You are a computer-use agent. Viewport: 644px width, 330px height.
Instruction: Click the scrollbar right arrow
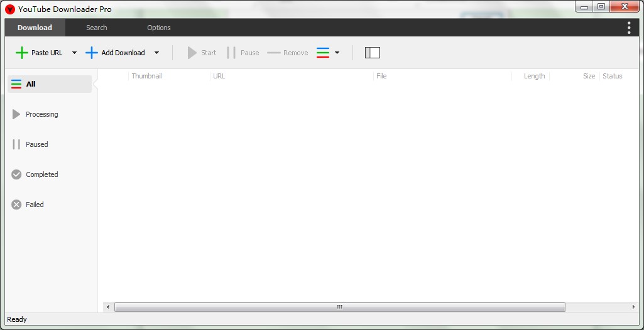634,307
